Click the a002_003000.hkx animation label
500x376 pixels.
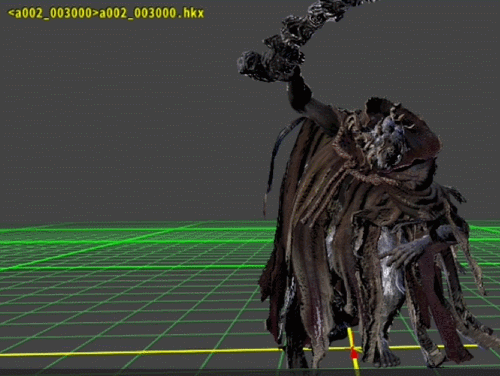151,13
